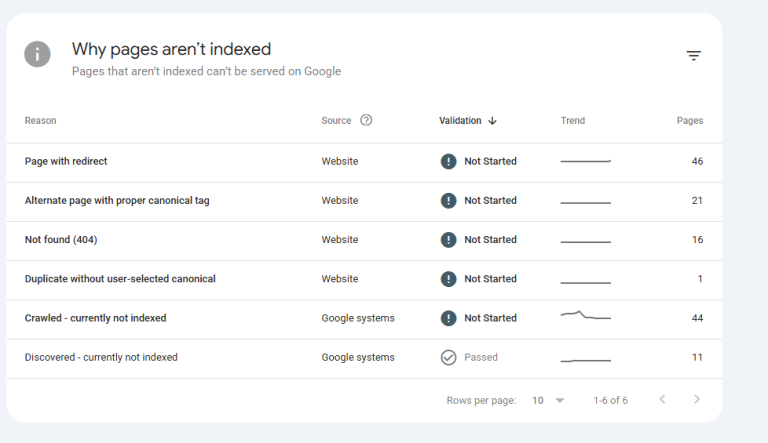The height and width of the screenshot is (443, 768).
Task: Click Not Started icon for Not found (404)
Action: pos(448,240)
